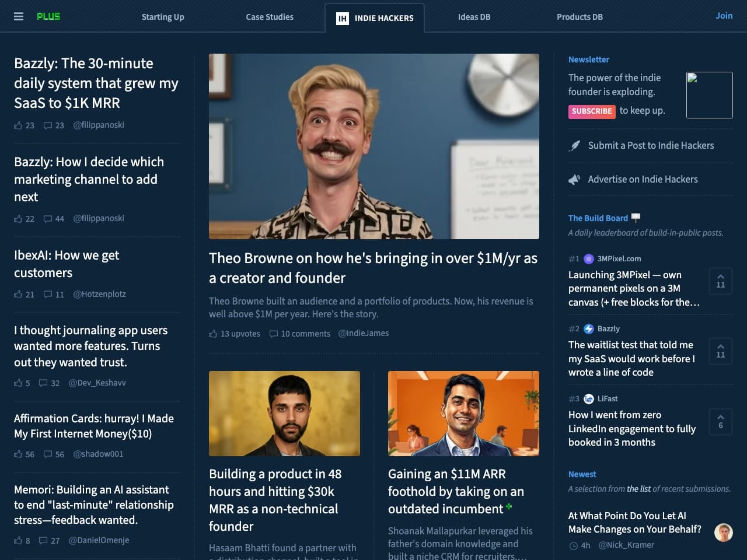This screenshot has height=560, width=747.
Task: Click the clock icon next to 4h
Action: coord(573,546)
